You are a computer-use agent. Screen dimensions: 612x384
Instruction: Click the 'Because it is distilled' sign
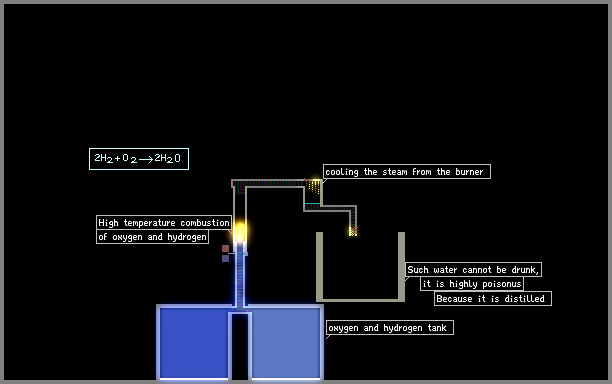pyautogui.click(x=493, y=299)
